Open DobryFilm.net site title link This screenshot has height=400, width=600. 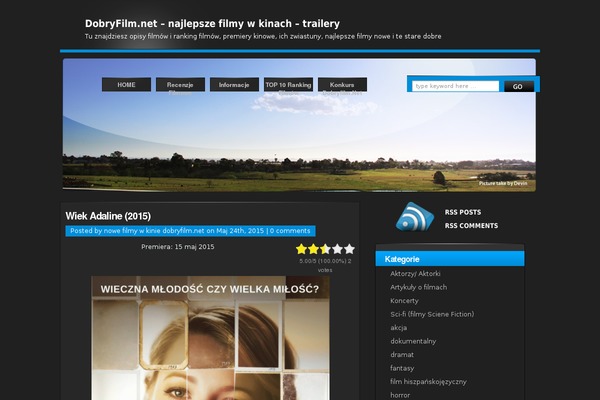(x=212, y=24)
